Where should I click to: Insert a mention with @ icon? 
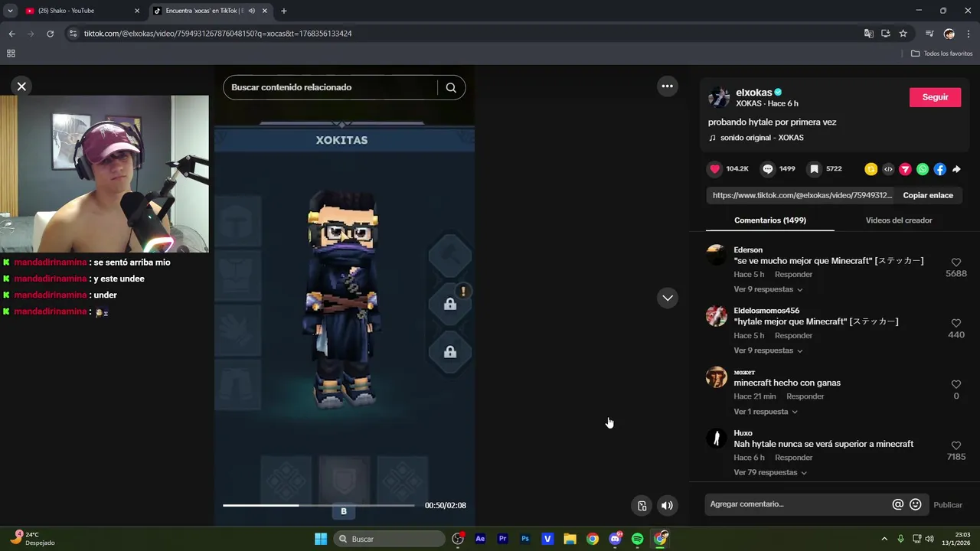pos(898,504)
